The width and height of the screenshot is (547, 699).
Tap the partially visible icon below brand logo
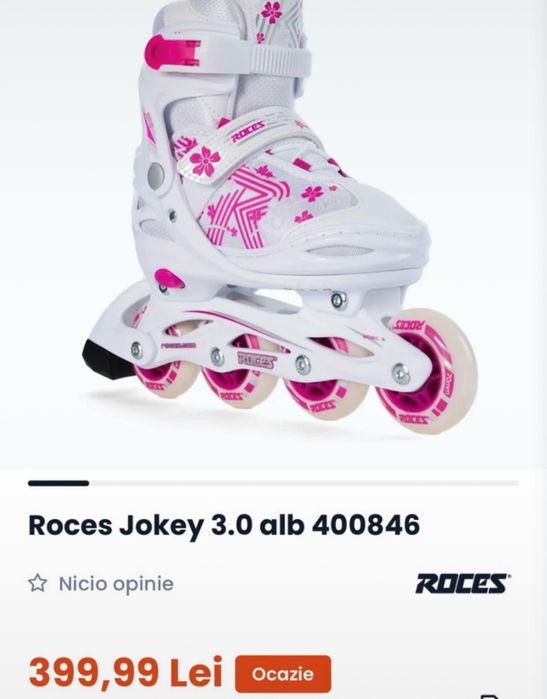[490, 696]
